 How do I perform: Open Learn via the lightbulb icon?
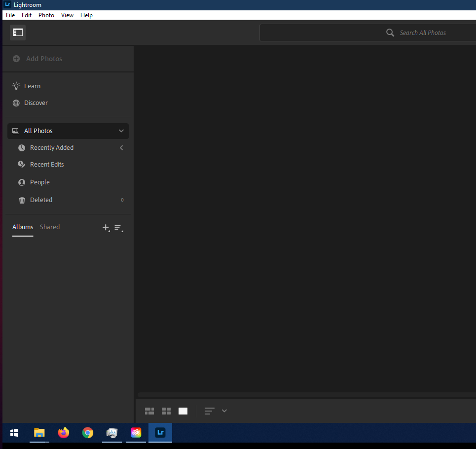tap(16, 86)
